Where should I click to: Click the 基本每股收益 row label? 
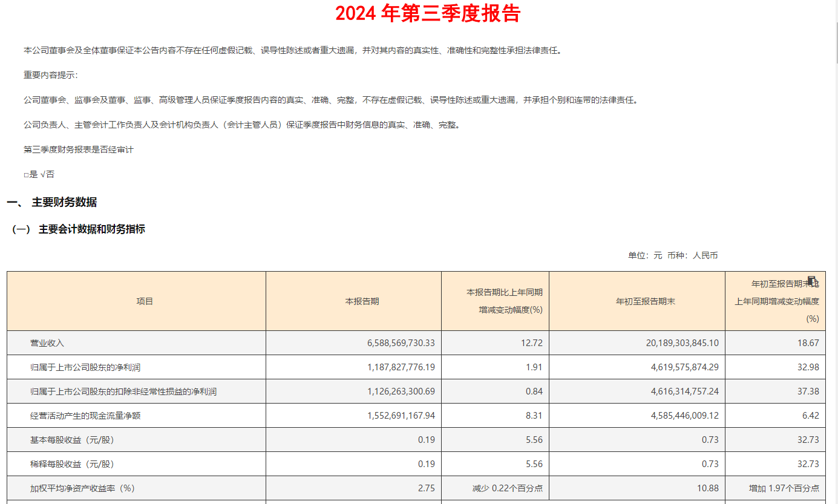coord(72,440)
